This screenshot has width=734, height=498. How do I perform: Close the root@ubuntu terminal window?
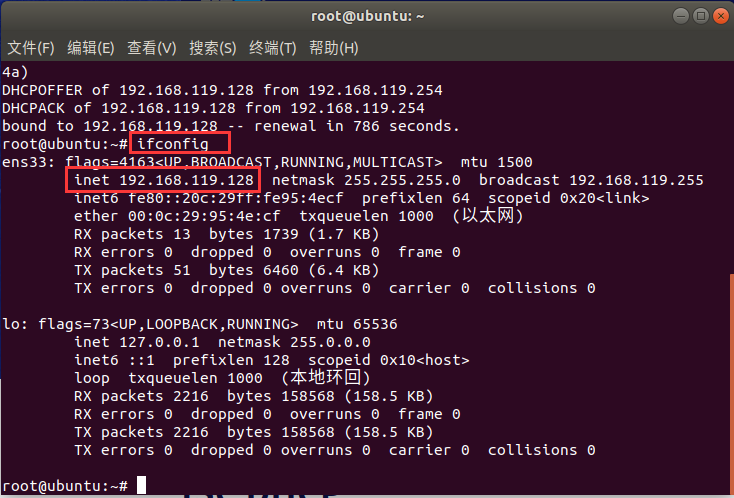(721, 16)
